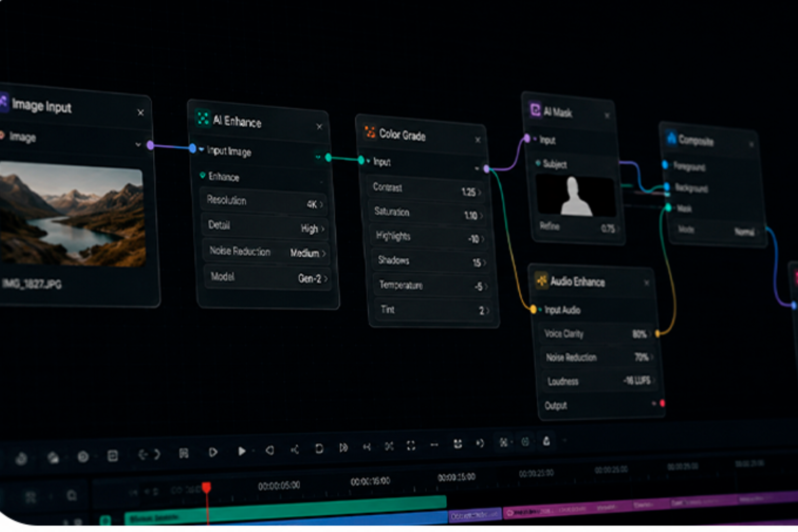Click the Composite Background port

(x=667, y=187)
